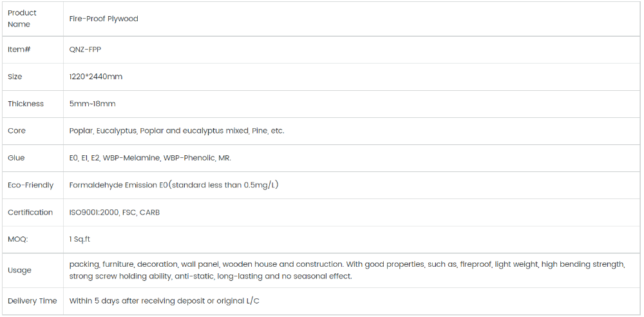The image size is (644, 317).
Task: Click the glue types text "E0, E1, E2..."
Action: point(150,158)
